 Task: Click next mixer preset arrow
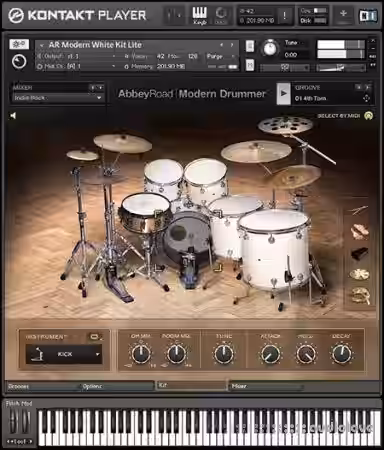coord(100,87)
